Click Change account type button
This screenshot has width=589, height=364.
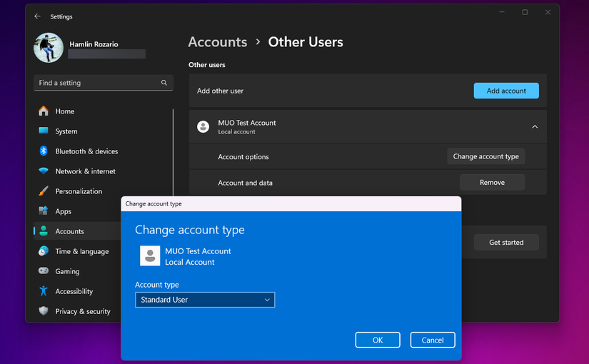click(485, 156)
